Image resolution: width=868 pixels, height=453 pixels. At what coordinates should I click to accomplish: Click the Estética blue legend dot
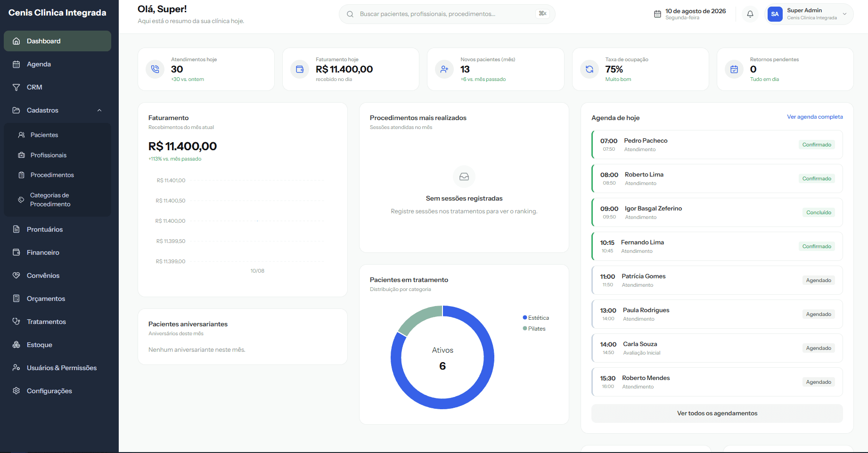(525, 317)
